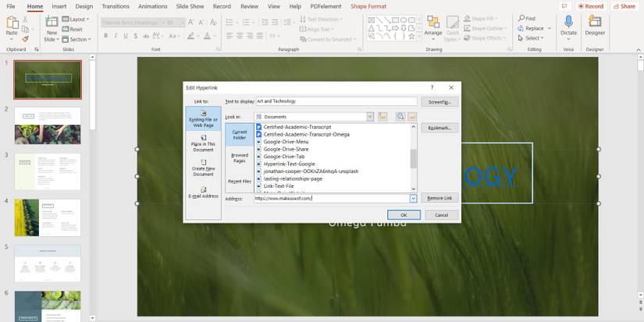Select Place in This Document option
Screen dimensions: 644x322
[203, 143]
